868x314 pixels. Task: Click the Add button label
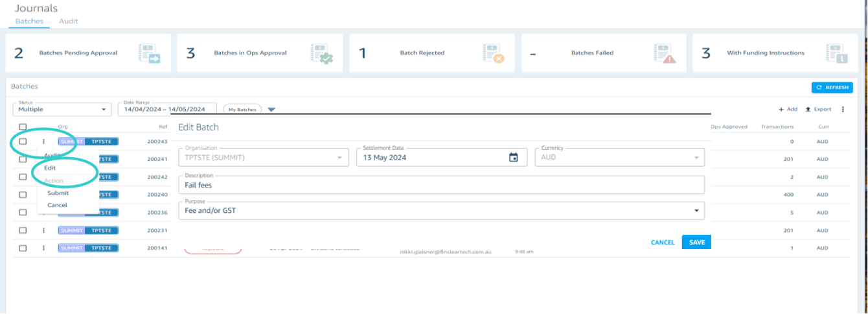click(792, 110)
